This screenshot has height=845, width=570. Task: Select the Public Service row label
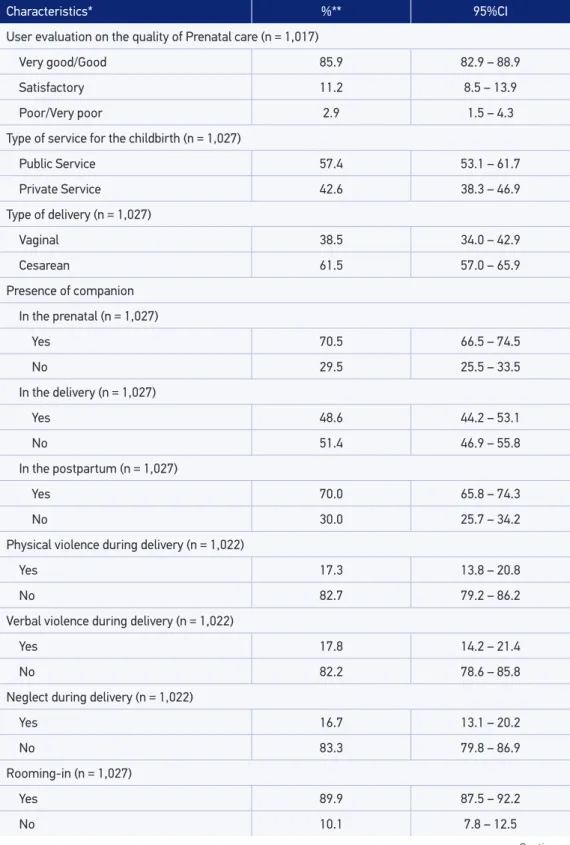click(57, 163)
